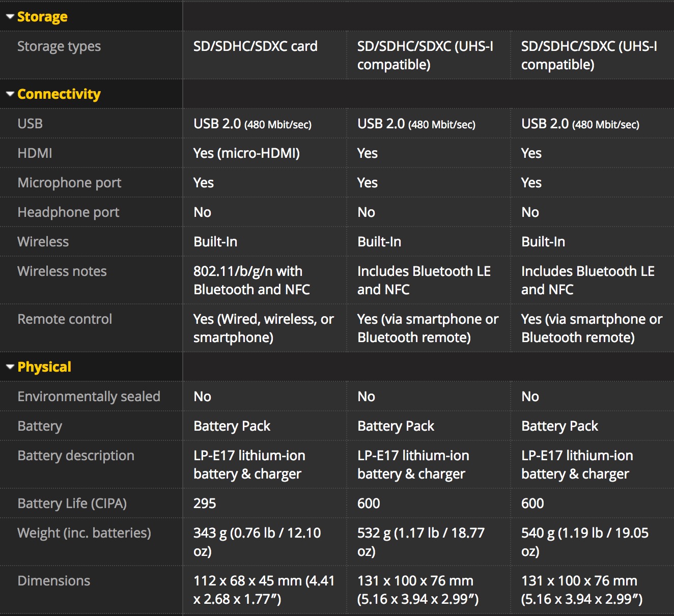This screenshot has height=616, width=674.
Task: Collapse the Storage section triangle
Action: pyautogui.click(x=10, y=17)
